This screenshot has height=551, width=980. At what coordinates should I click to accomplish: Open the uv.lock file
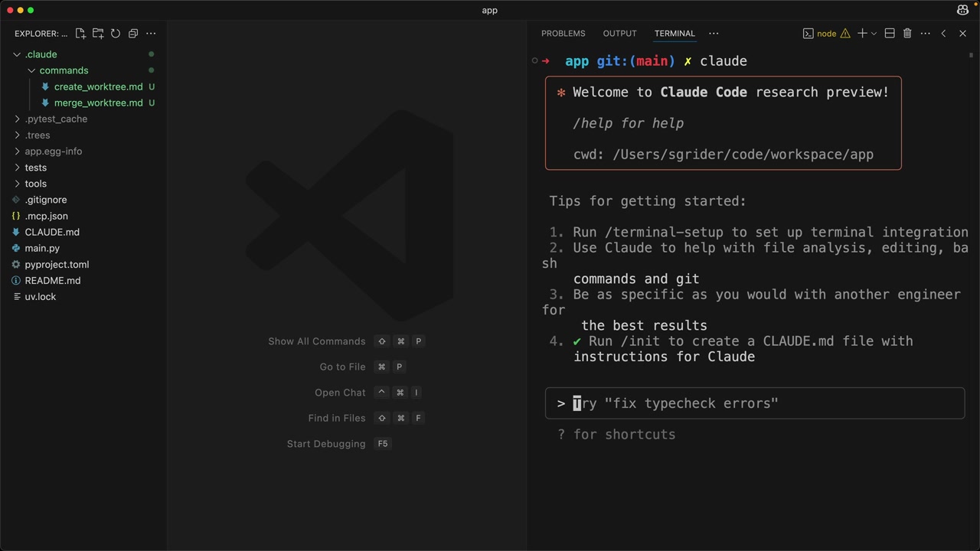click(x=41, y=296)
